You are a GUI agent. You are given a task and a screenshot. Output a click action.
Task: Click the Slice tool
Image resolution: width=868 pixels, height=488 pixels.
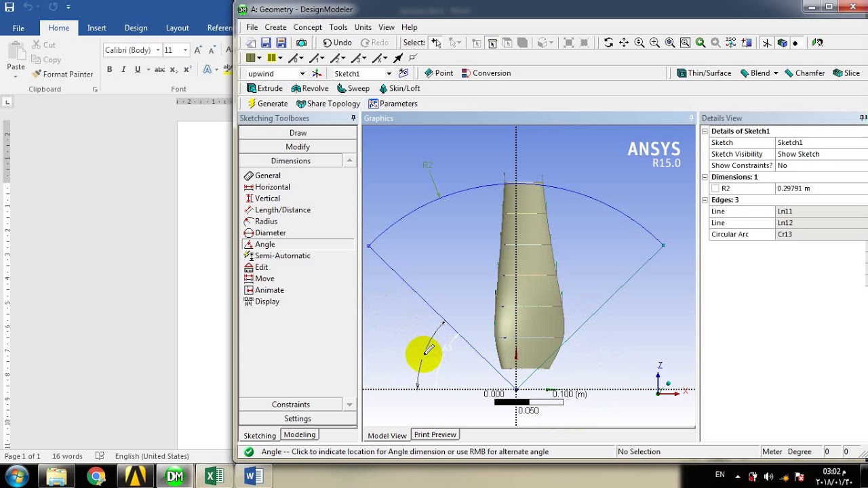point(846,73)
